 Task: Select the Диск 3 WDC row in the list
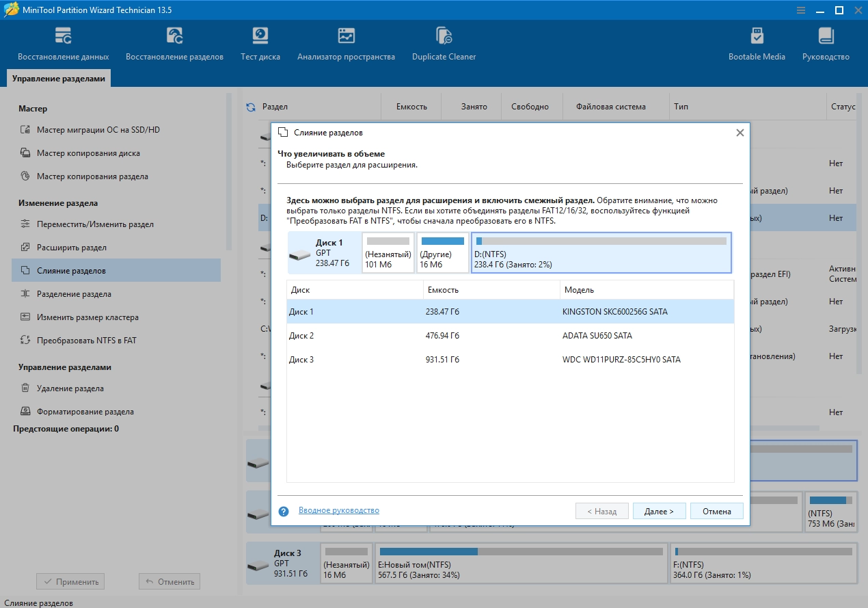point(510,360)
